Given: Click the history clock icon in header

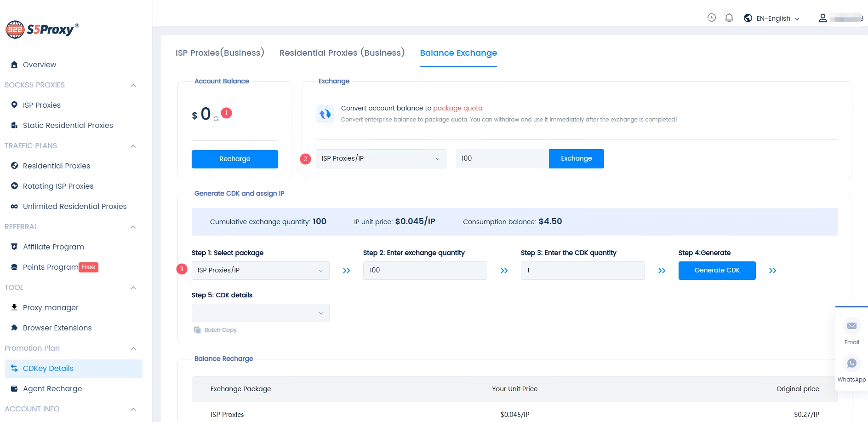Looking at the screenshot, I should (x=711, y=18).
